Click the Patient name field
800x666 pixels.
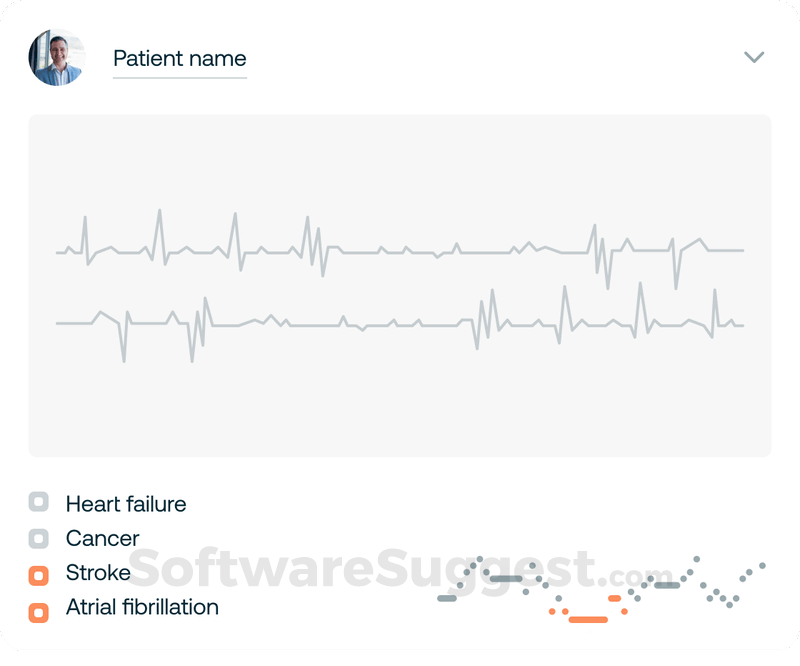(x=179, y=59)
